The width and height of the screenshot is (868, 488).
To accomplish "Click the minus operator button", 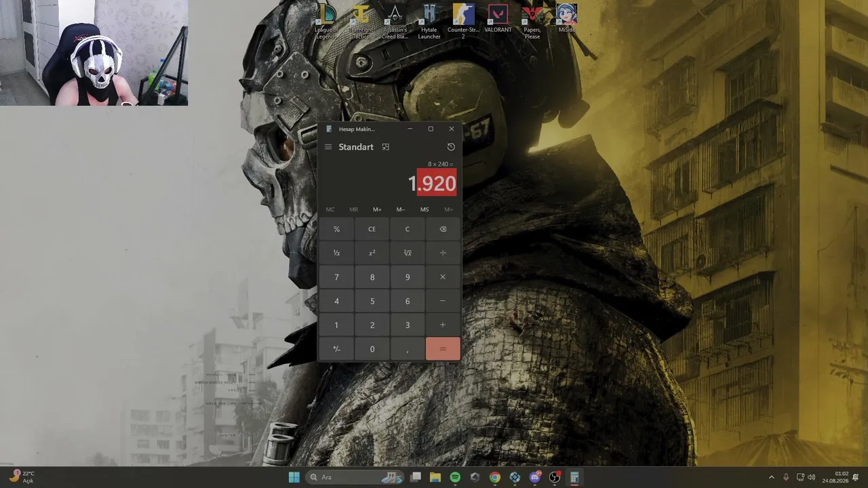I will (443, 301).
